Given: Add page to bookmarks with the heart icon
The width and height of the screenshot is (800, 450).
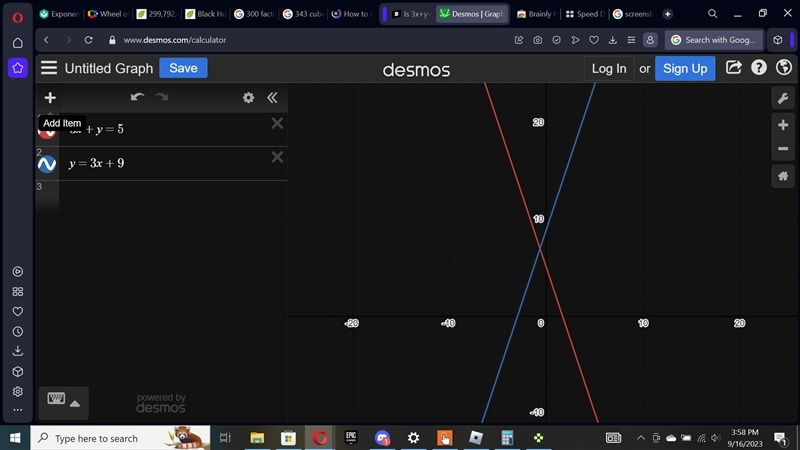Looking at the screenshot, I should point(594,40).
